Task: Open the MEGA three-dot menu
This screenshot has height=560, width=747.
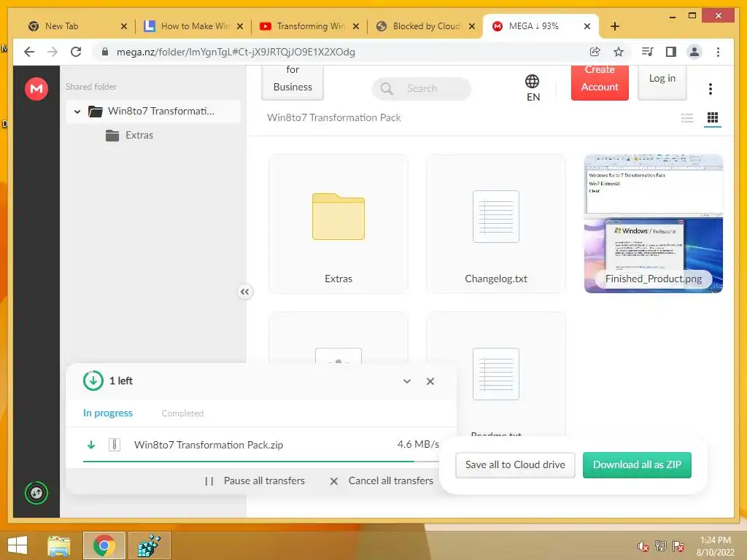Action: (711, 88)
